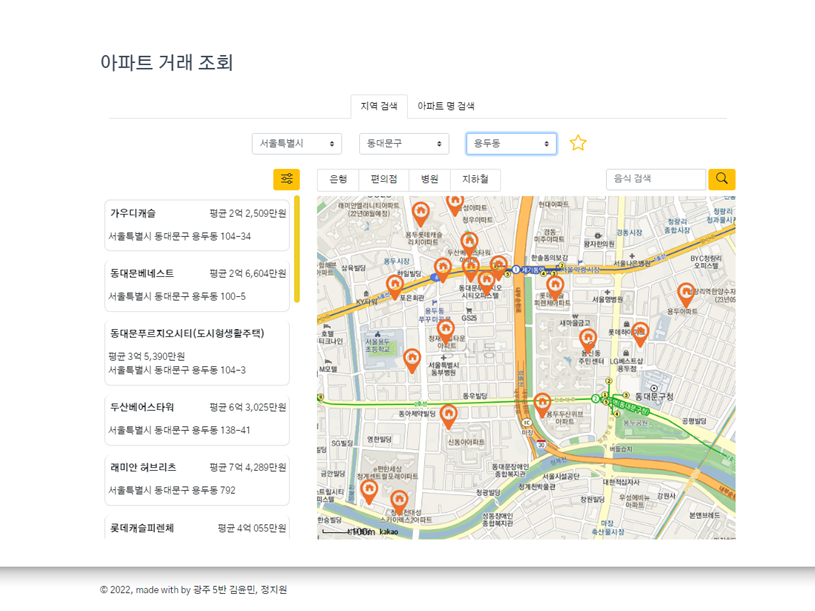Open the 가우디캐슬 apartment card

click(197, 225)
